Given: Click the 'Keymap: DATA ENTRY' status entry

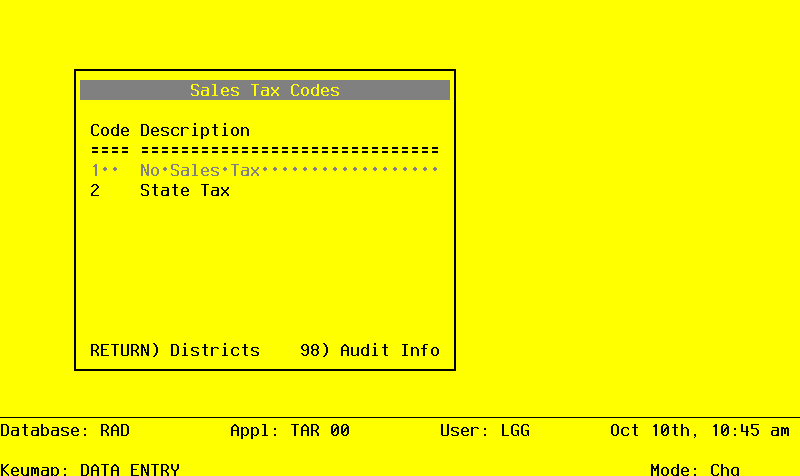Looking at the screenshot, I should pyautogui.click(x=90, y=469).
